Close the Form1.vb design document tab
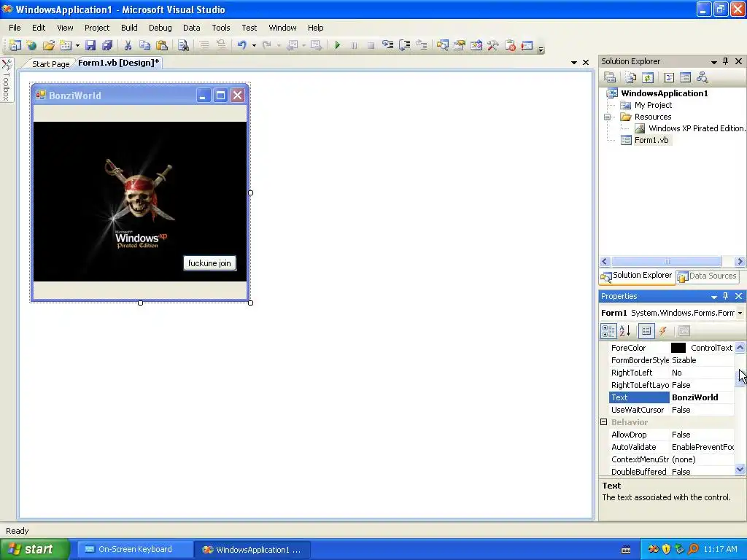 [586, 63]
